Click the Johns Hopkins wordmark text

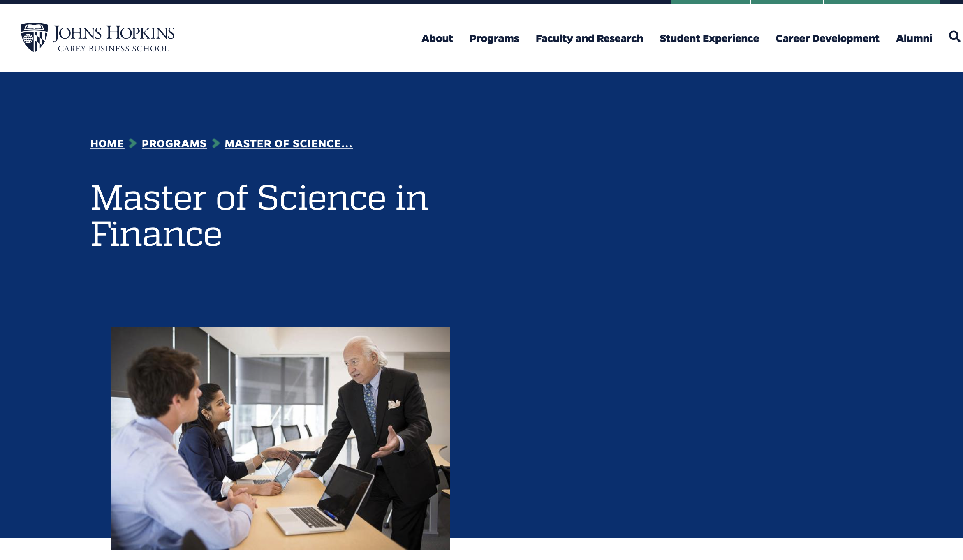(114, 33)
